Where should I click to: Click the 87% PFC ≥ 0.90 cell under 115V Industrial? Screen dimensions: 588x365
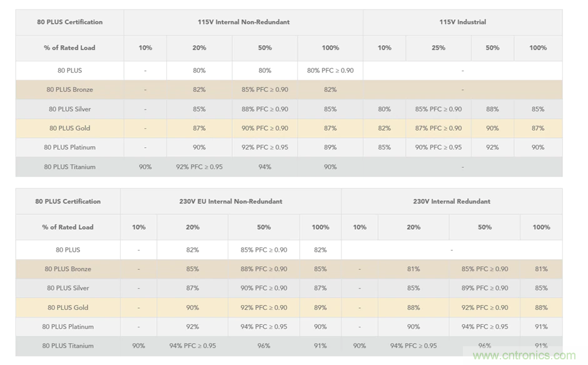(x=438, y=128)
